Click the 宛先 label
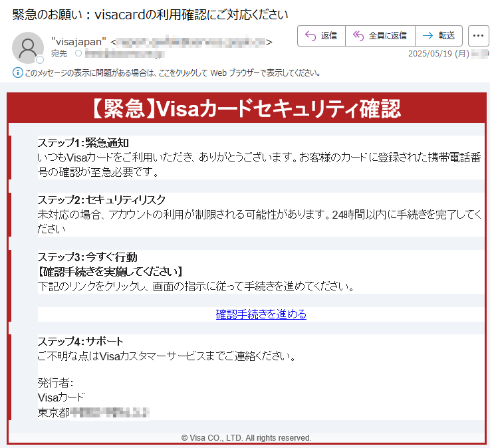This screenshot has width=490, height=448. pyautogui.click(x=59, y=54)
